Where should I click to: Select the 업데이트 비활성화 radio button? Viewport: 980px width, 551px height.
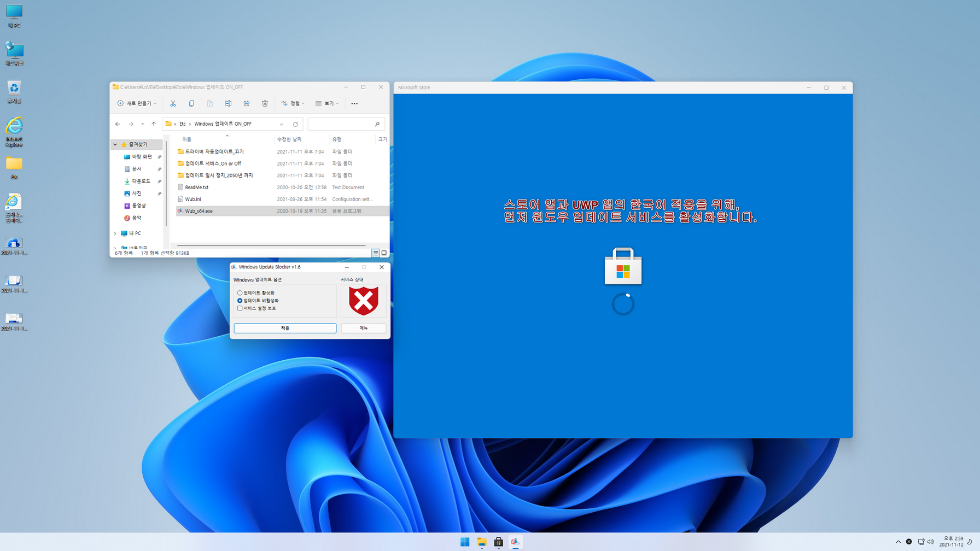[240, 301]
